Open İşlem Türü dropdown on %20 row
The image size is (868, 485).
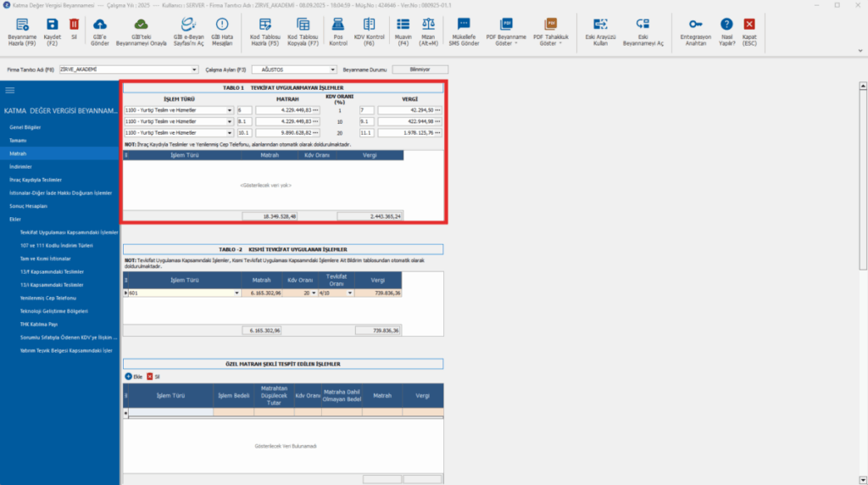(230, 133)
